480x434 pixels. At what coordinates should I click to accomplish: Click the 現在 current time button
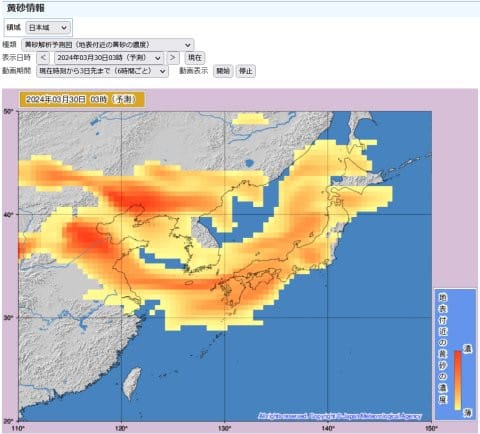tap(195, 58)
